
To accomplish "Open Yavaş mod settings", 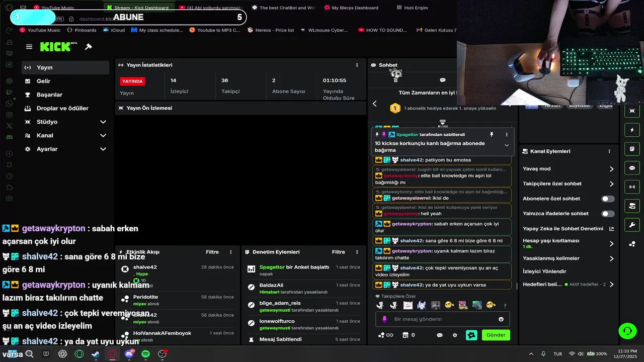I will [x=569, y=169].
